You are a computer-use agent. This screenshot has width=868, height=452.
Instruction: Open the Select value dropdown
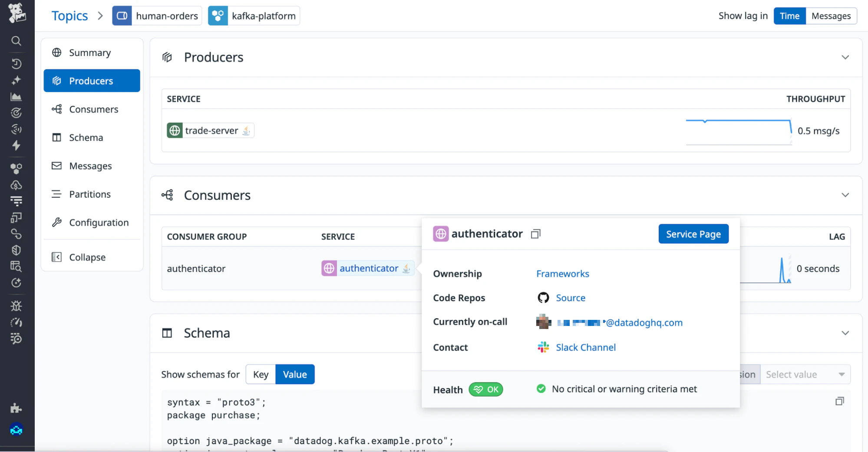click(805, 375)
